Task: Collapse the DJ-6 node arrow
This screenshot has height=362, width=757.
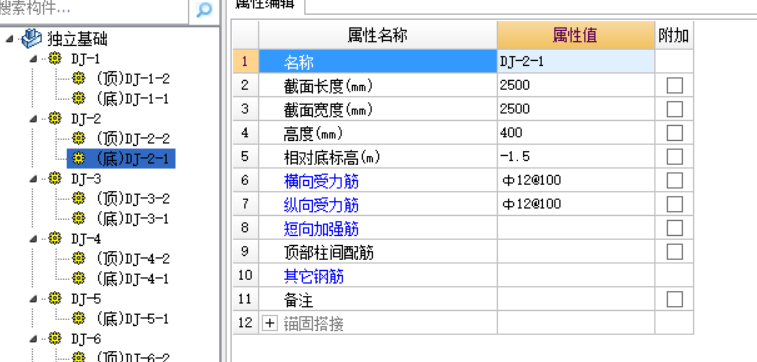Action: [33, 339]
